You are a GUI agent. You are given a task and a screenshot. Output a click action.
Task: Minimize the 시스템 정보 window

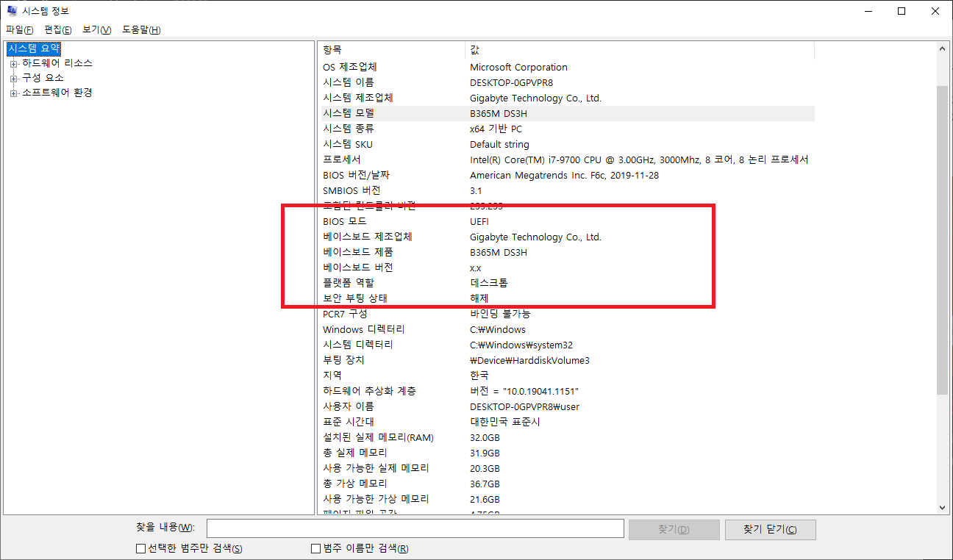[868, 11]
